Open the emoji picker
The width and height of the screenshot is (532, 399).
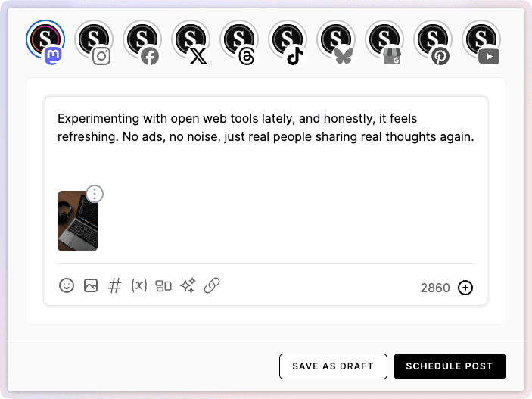click(67, 285)
